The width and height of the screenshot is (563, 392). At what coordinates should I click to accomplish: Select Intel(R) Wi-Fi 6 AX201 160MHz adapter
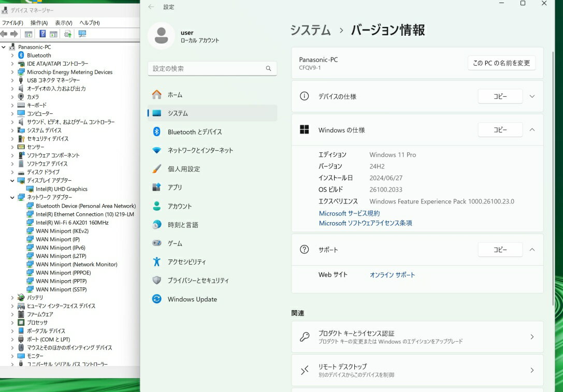point(72,223)
